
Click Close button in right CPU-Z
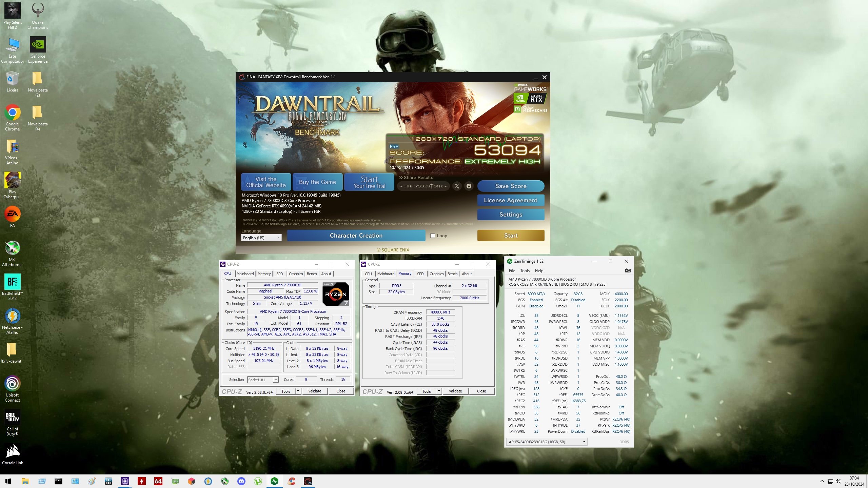[481, 391]
